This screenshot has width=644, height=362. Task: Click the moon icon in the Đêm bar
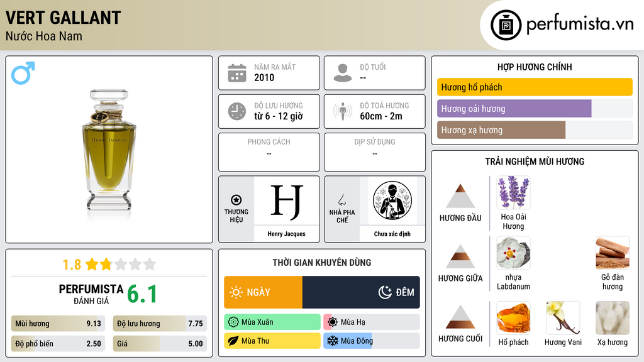(x=385, y=292)
